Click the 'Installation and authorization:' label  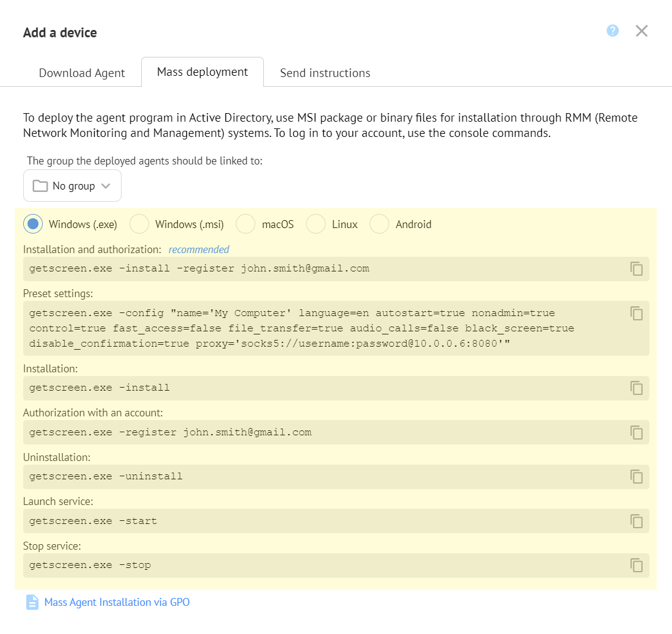[x=92, y=249]
